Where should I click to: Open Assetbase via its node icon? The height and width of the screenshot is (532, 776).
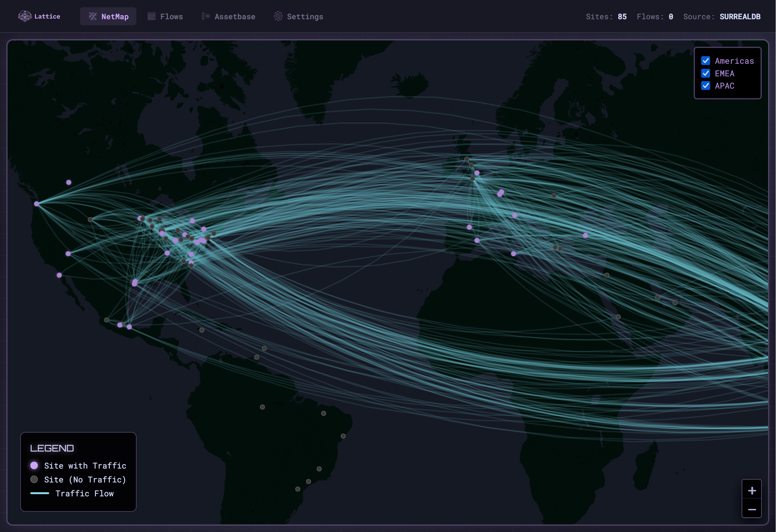tap(205, 16)
